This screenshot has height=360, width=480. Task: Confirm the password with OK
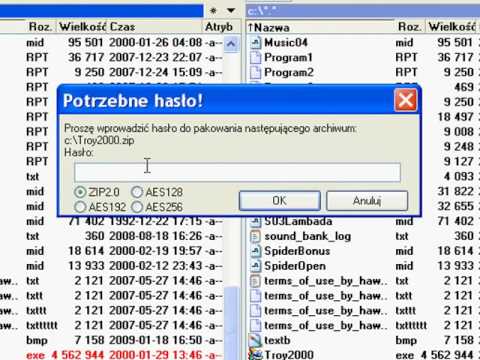click(280, 201)
